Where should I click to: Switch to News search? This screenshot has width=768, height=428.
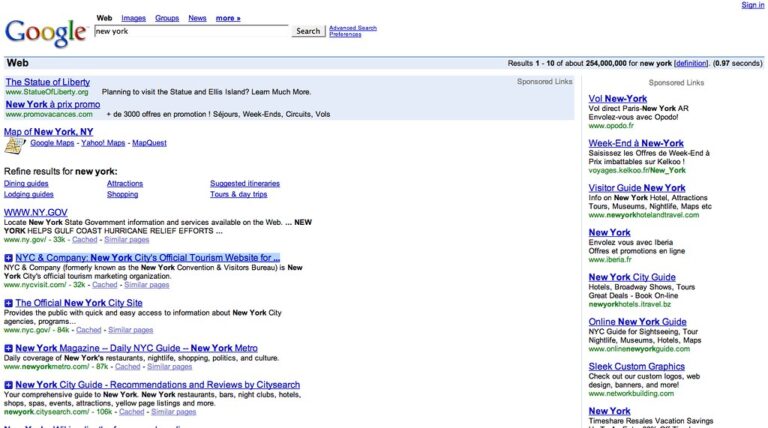(197, 18)
